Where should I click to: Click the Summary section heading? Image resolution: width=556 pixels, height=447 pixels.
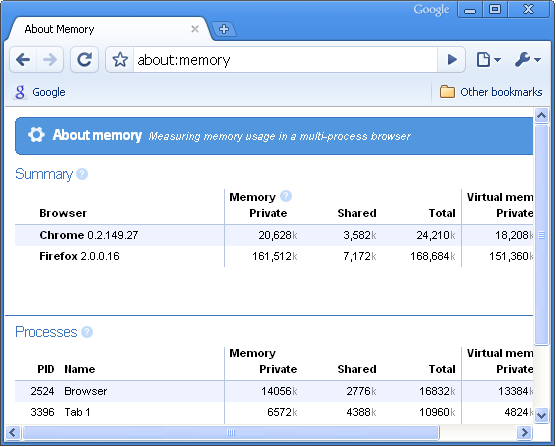coord(44,174)
